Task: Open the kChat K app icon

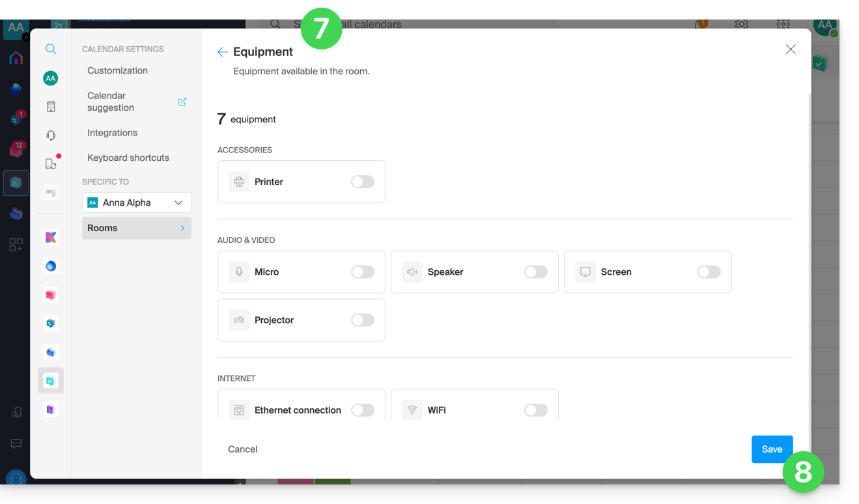Action: pos(51,238)
